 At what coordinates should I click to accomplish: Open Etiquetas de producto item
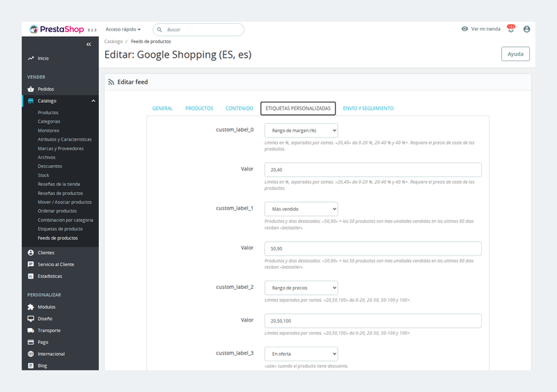(61, 229)
